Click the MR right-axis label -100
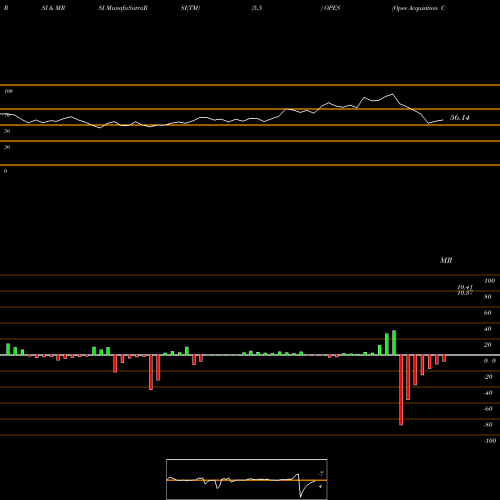 [x=490, y=441]
